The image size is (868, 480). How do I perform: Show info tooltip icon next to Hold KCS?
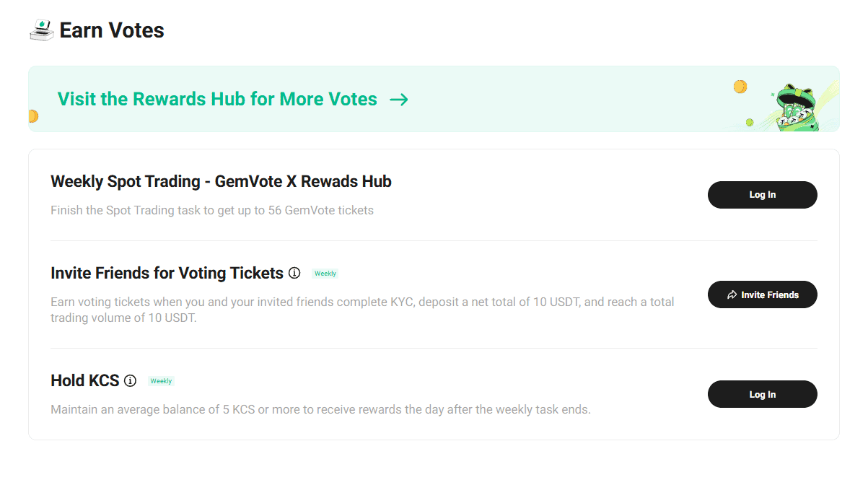[130, 380]
